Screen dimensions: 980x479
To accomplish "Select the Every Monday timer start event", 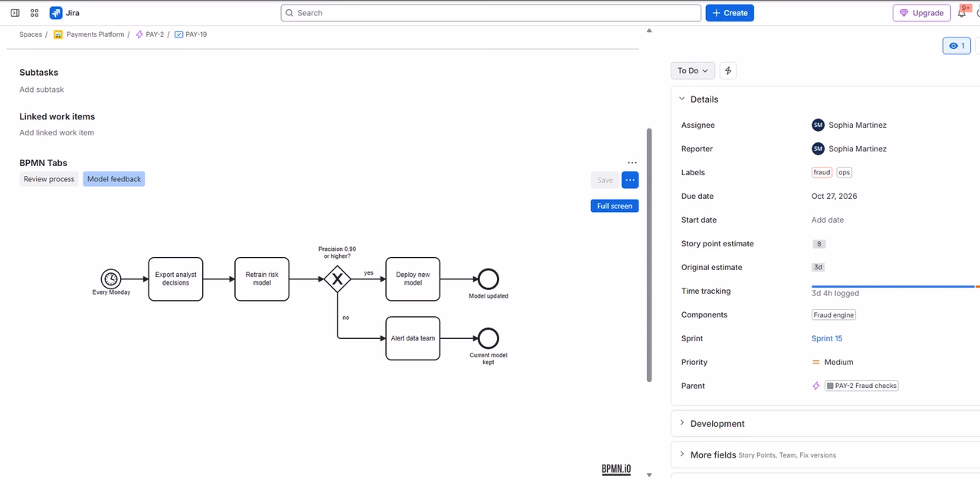I will click(111, 279).
